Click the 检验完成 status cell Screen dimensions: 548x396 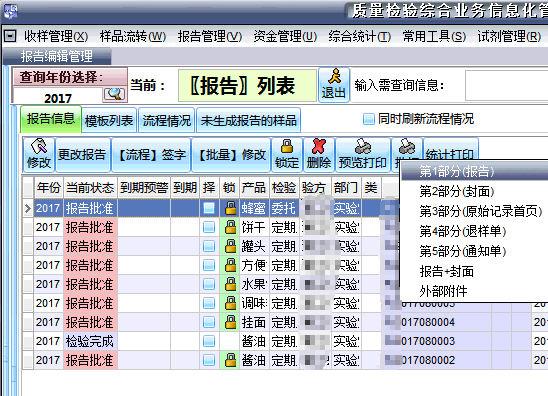pos(90,341)
